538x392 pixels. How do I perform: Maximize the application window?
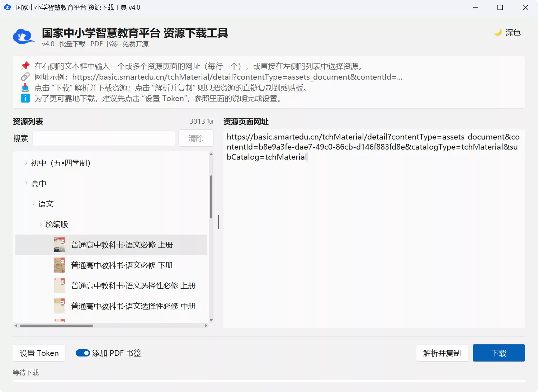[500, 7]
